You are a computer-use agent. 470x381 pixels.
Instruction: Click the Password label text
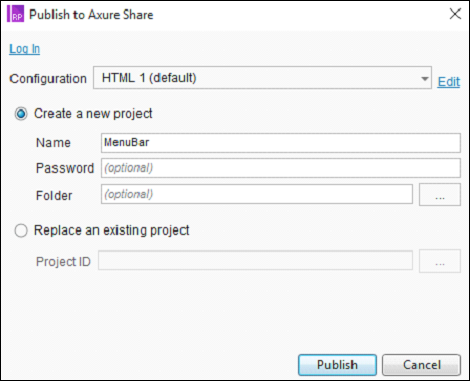coord(65,168)
